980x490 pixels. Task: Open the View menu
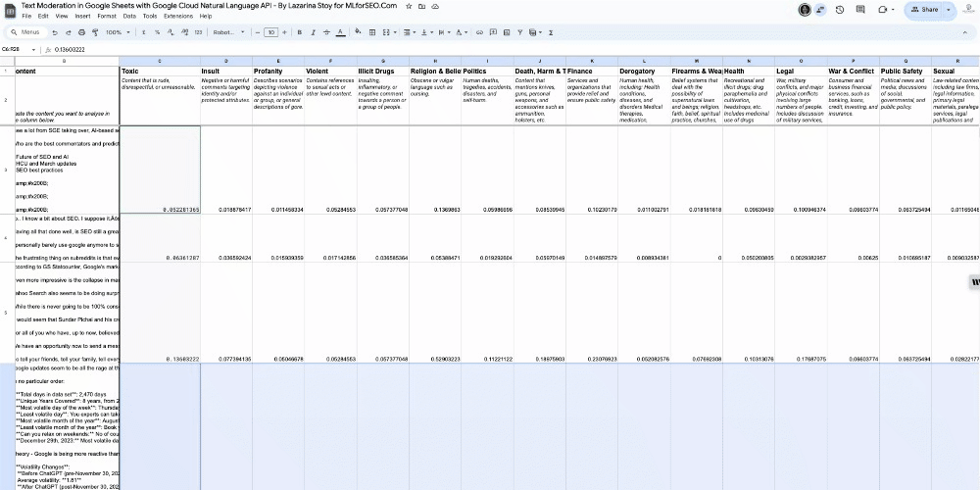point(61,16)
